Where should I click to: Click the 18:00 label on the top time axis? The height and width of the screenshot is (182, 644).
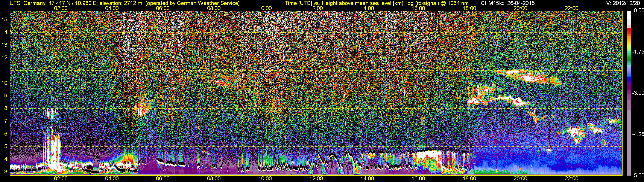[x=469, y=8]
